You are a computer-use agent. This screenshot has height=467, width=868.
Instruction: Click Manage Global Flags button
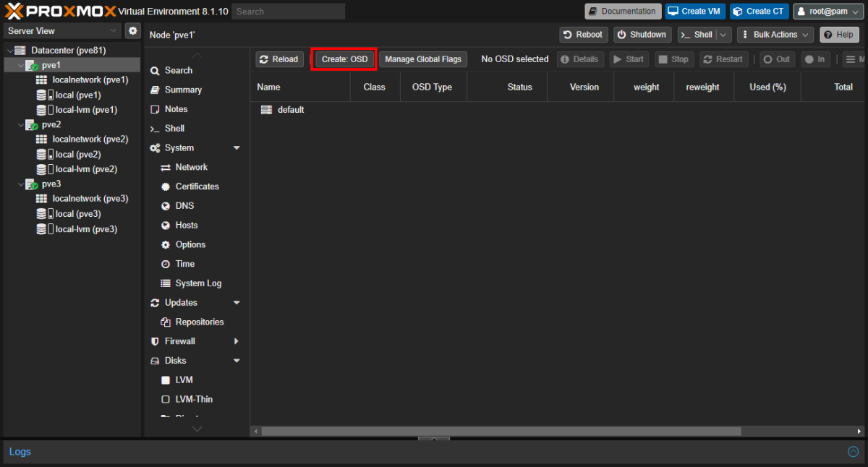pos(423,59)
